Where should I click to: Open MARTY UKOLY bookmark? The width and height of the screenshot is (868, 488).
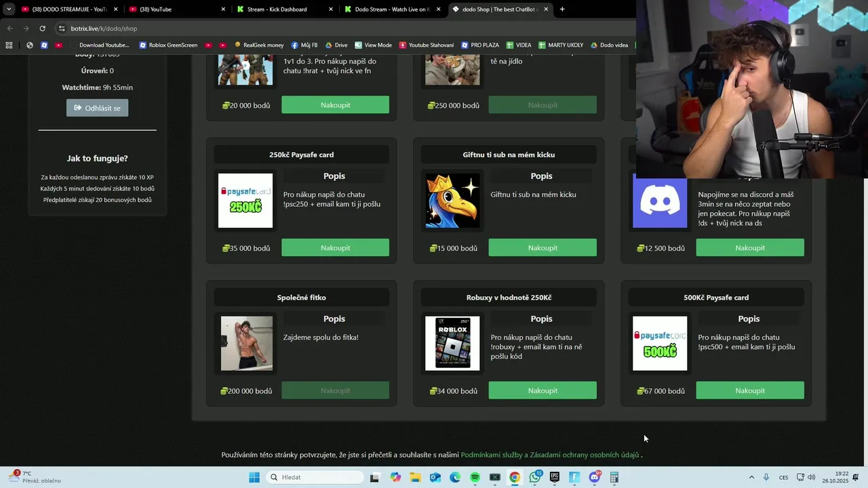coord(561,45)
